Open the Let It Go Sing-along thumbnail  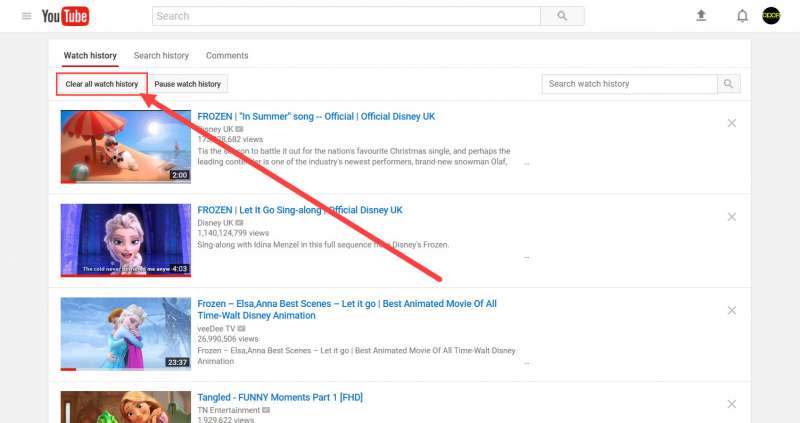(x=126, y=240)
